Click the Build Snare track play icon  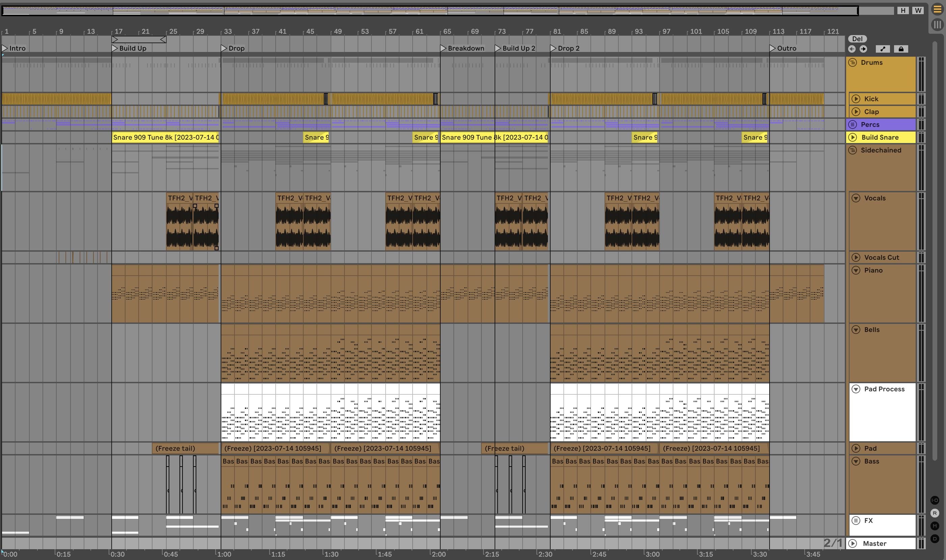tap(853, 137)
